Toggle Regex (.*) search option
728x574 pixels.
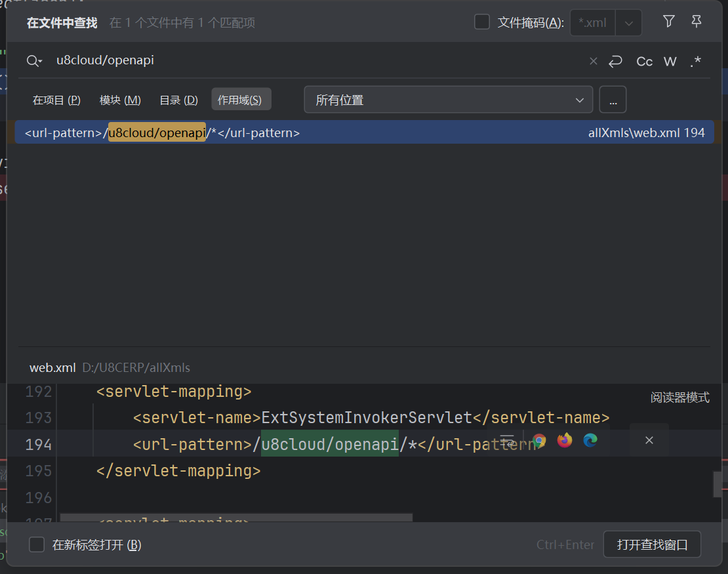[x=695, y=61]
